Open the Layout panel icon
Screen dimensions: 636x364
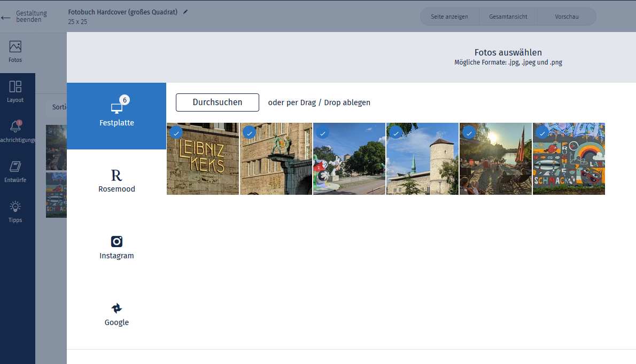15,86
